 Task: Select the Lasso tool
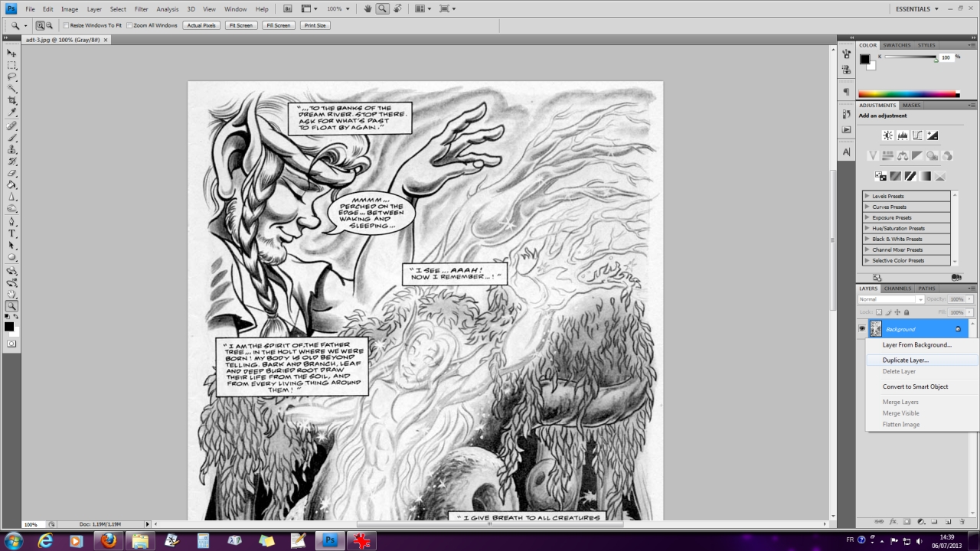(x=12, y=77)
